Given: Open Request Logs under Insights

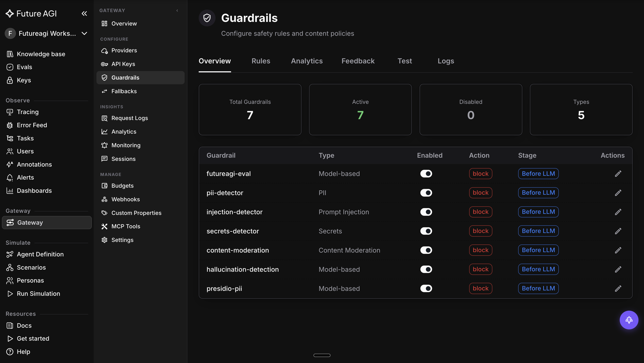Looking at the screenshot, I should tap(141, 118).
